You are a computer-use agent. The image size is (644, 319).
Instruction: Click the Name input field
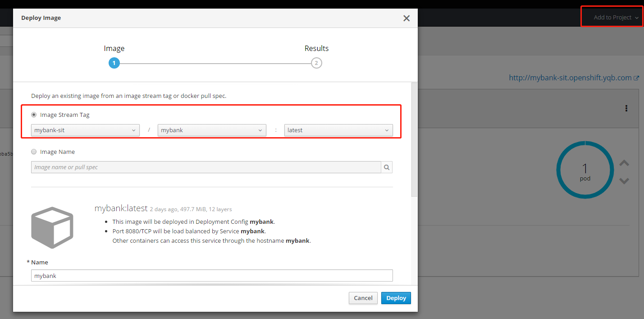[212, 276]
